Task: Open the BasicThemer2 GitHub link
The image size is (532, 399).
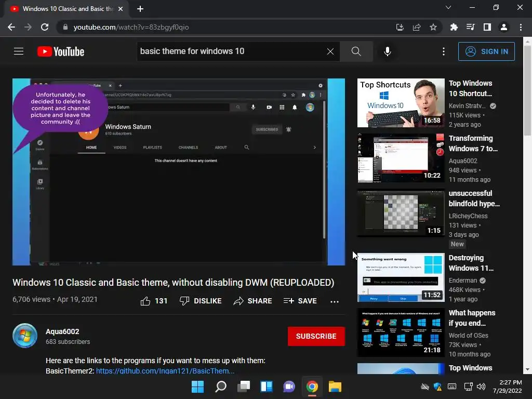Action: (165, 370)
